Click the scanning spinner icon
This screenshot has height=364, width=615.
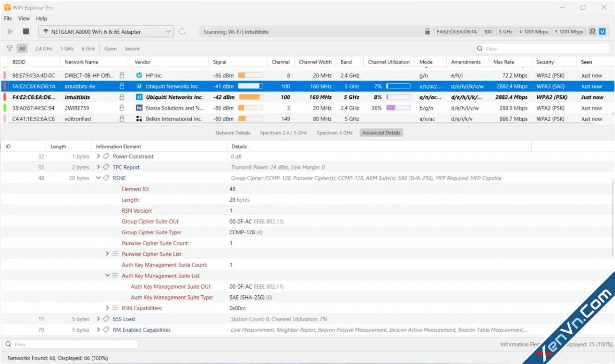pyautogui.click(x=182, y=32)
